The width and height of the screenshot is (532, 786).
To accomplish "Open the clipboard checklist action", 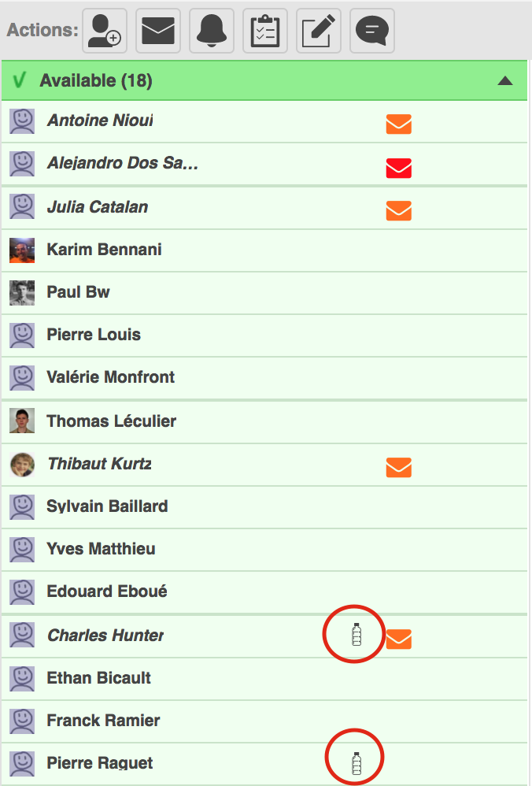I will coord(265,31).
